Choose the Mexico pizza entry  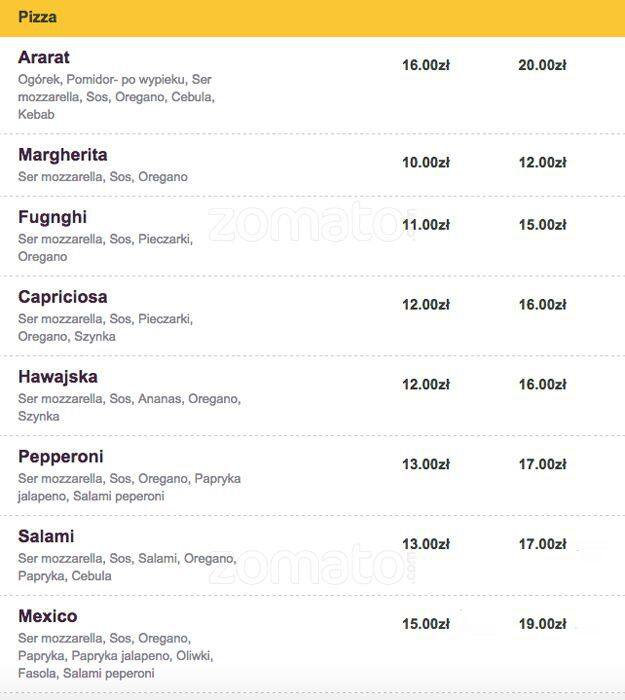(x=47, y=616)
